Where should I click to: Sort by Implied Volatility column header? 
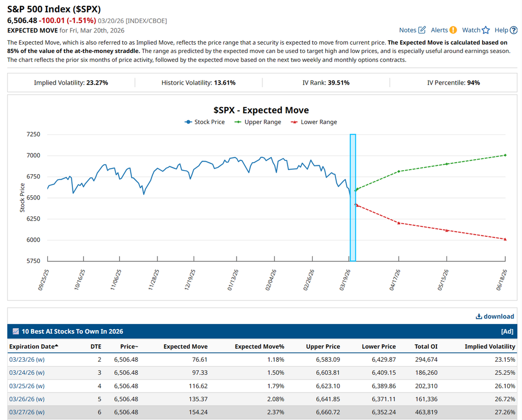(x=490, y=346)
